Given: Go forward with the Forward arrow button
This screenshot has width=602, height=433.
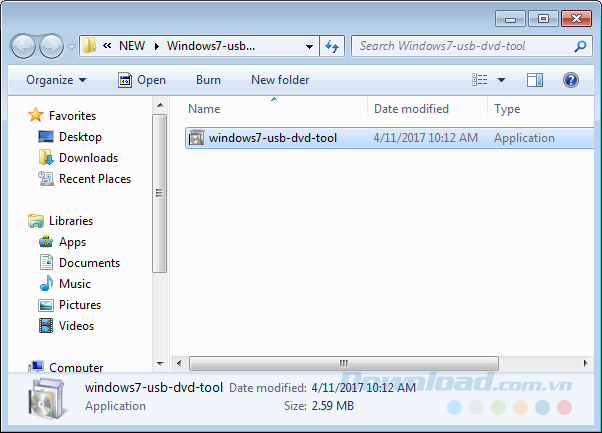Looking at the screenshot, I should 51,46.
